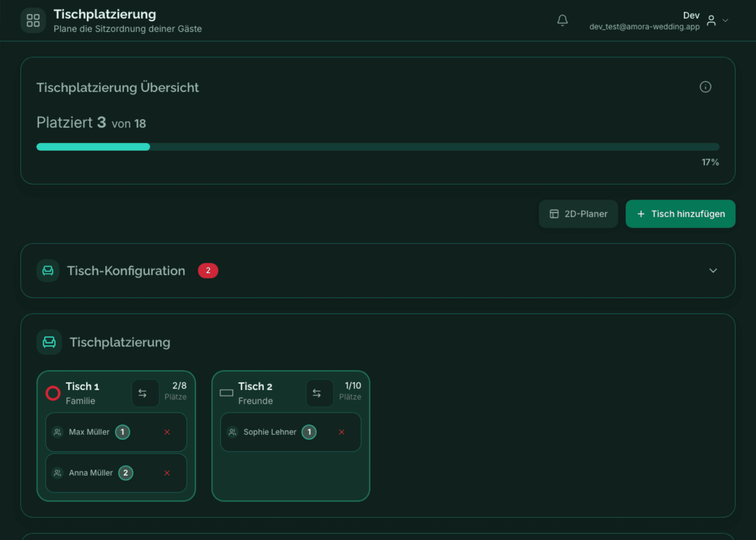Click the round table icon of Tisch 1
The width and height of the screenshot is (756, 540).
click(53, 393)
